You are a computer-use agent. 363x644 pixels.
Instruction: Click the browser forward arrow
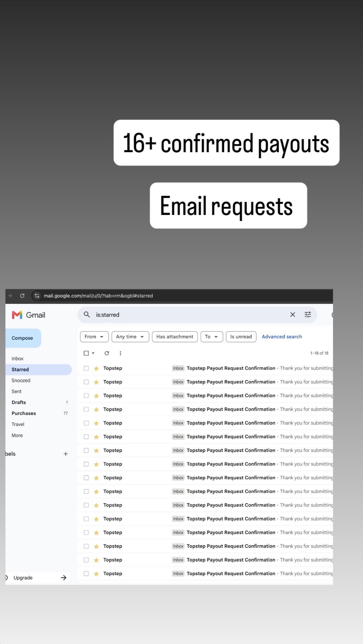pyautogui.click(x=10, y=296)
